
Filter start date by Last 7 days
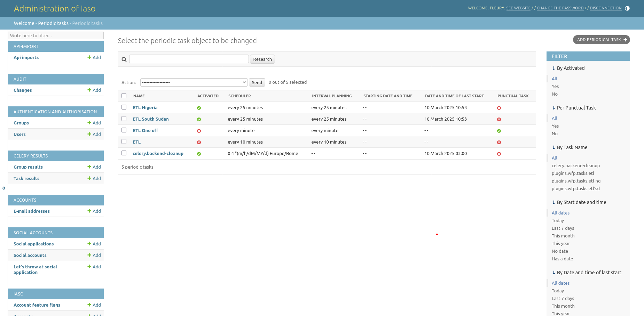(x=563, y=228)
